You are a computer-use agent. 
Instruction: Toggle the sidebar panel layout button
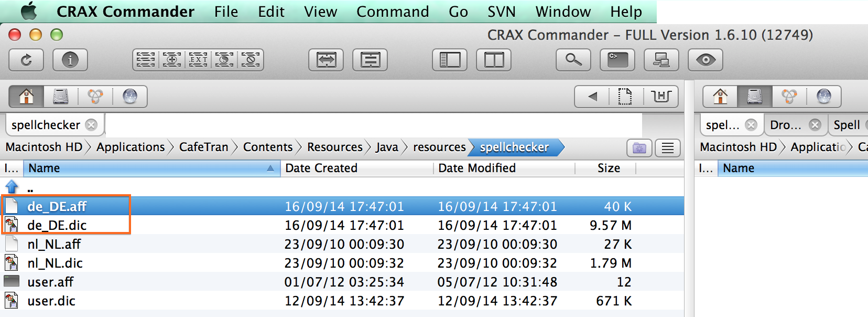[x=450, y=60]
